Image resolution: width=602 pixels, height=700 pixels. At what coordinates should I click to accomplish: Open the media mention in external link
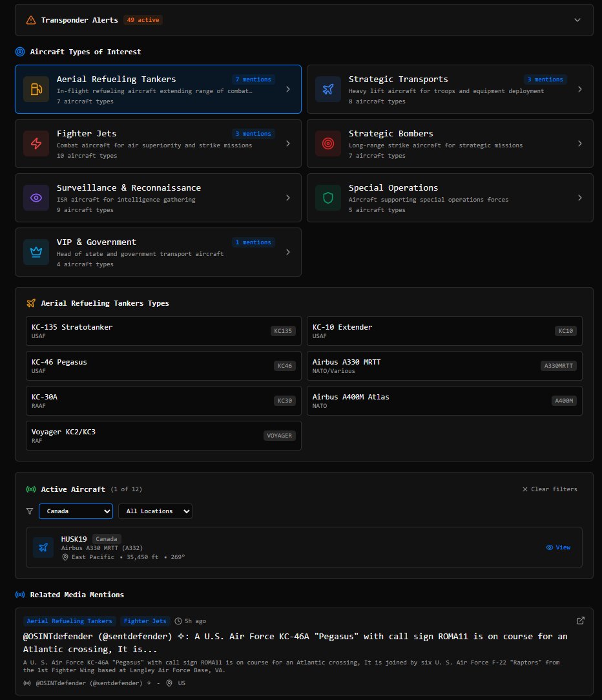point(581,620)
